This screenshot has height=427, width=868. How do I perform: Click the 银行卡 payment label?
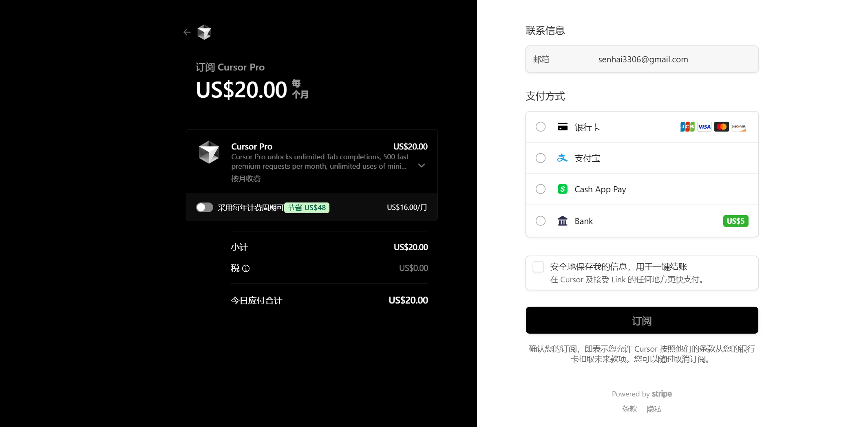[587, 127]
